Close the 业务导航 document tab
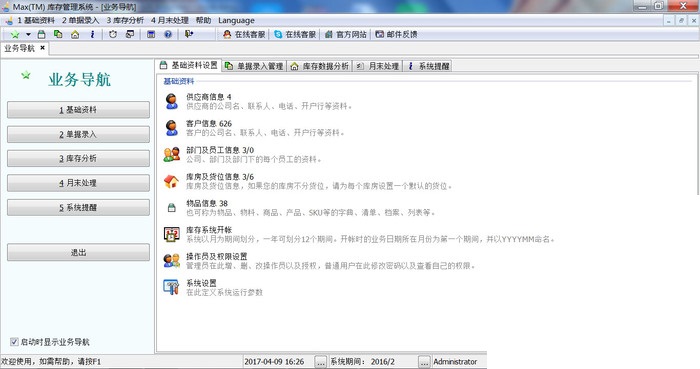This screenshot has height=369, width=700. click(x=42, y=48)
